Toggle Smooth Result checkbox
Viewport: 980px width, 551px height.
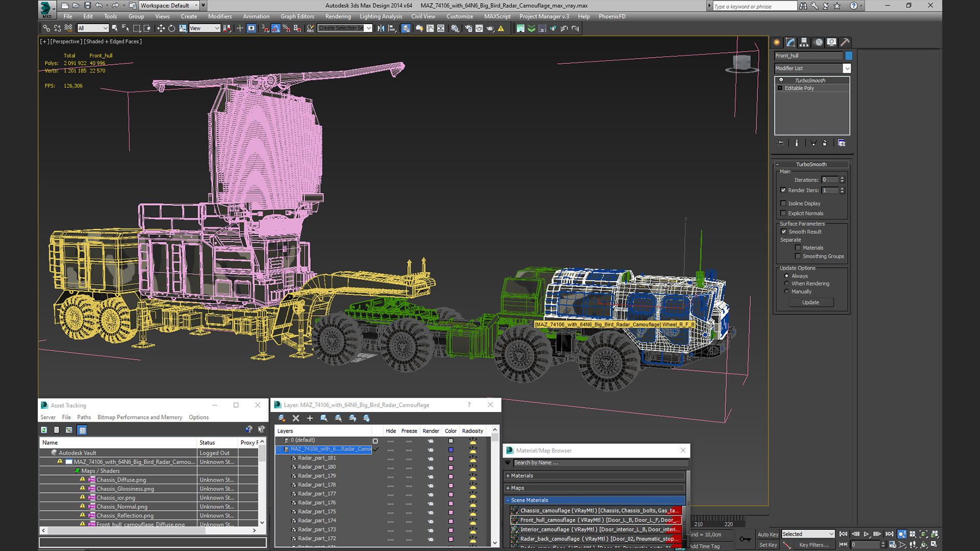tap(784, 232)
